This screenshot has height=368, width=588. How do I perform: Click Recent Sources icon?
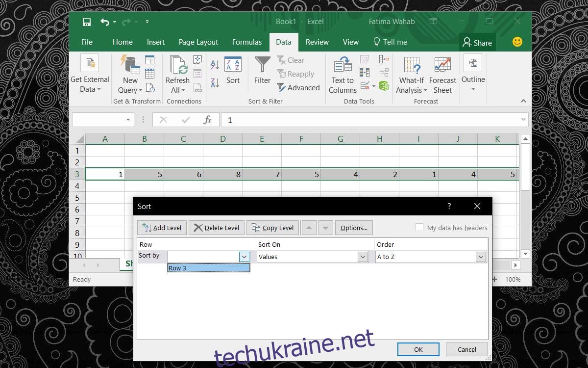pos(150,88)
